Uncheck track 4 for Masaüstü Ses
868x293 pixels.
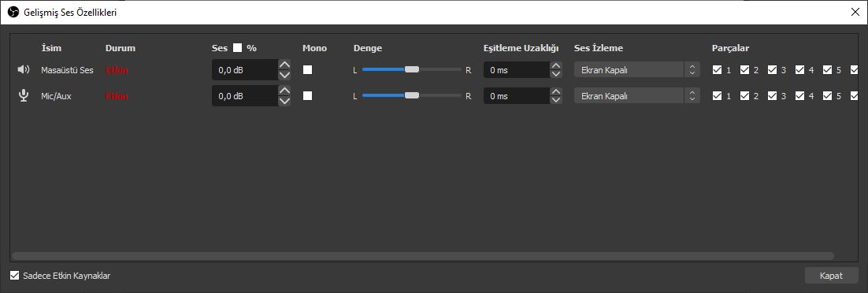point(800,70)
